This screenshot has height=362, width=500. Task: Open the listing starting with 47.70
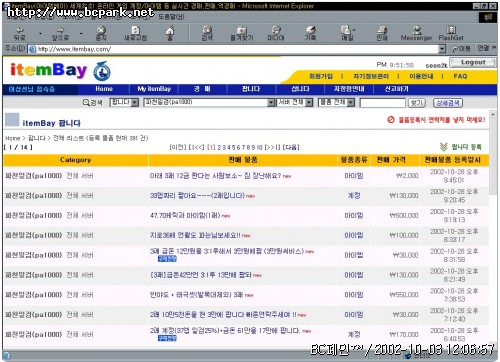(185, 215)
